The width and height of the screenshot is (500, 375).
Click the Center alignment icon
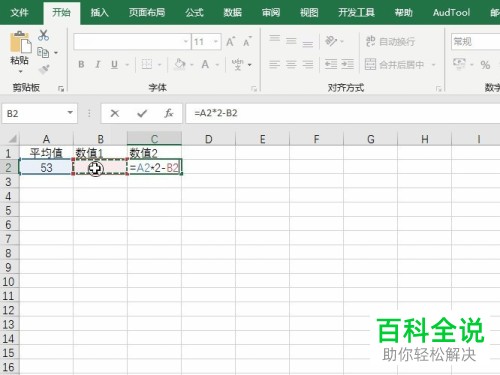tap(291, 64)
